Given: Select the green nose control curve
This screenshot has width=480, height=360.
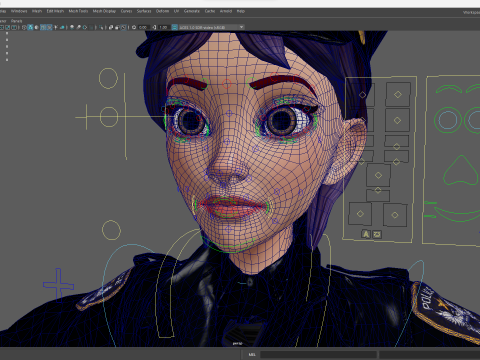Looking at the screenshot, I should click(x=461, y=170).
